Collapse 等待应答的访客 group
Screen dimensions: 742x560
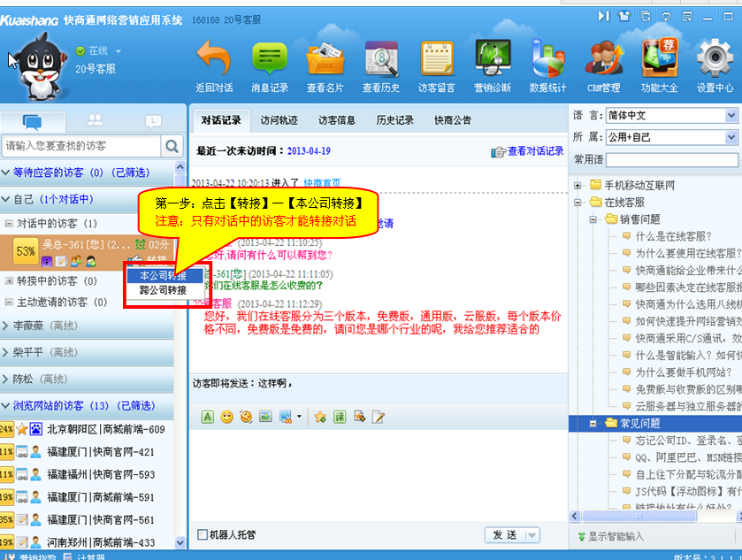coord(5,173)
